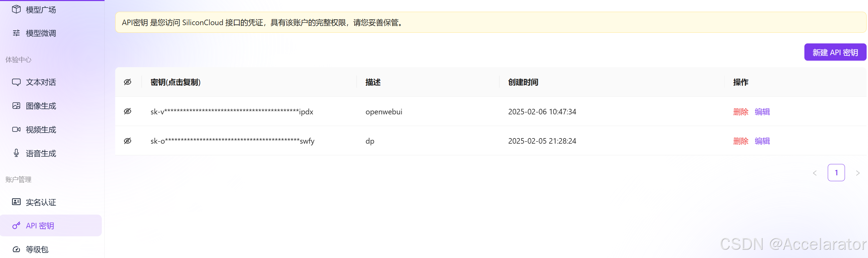Click the 等级包 gauge icon

pyautogui.click(x=16, y=249)
